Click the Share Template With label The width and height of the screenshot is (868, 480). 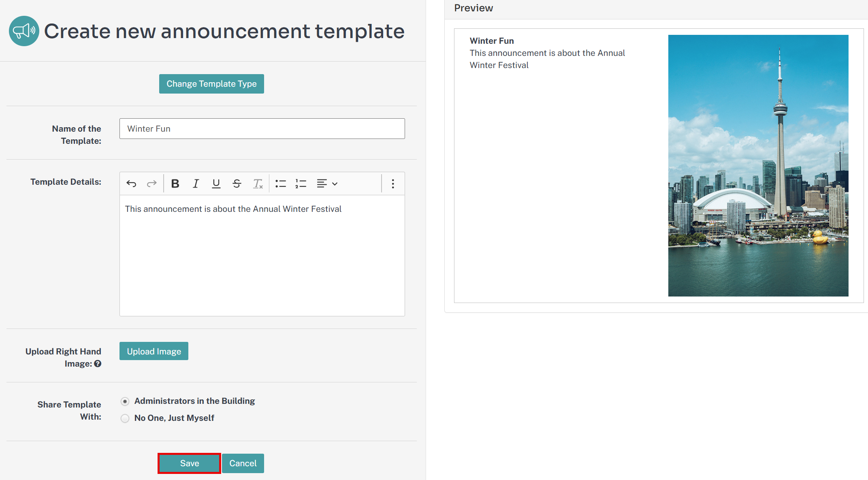69,410
